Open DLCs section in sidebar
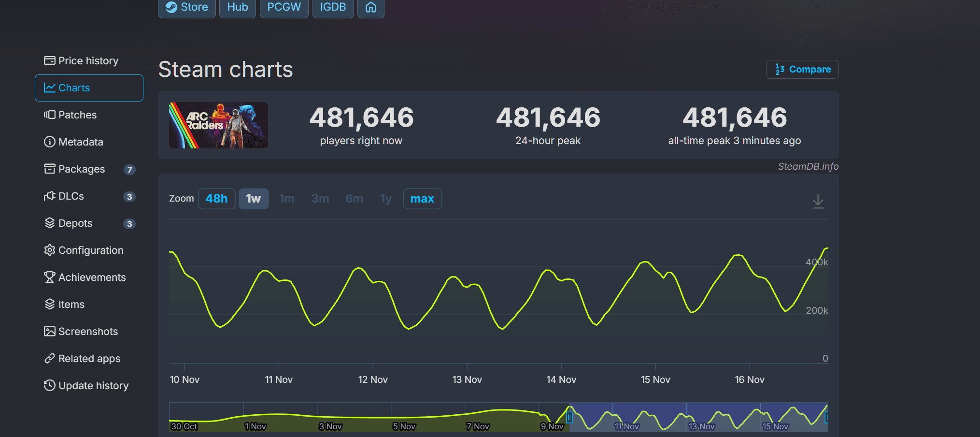980x437 pixels. [x=89, y=196]
